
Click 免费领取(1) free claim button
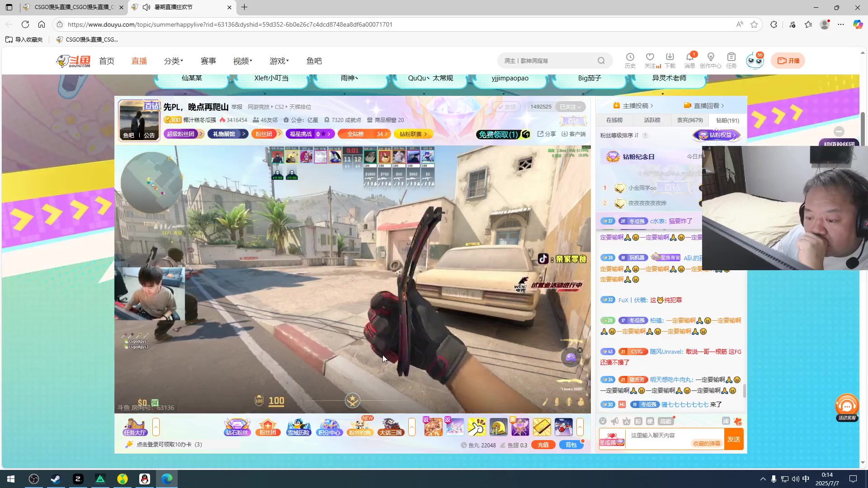[503, 134]
